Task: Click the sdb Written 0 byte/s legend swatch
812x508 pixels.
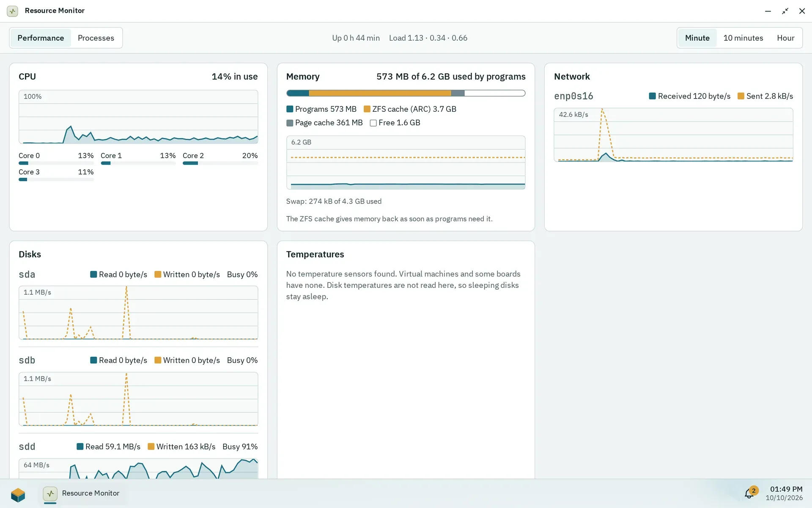Action: (158, 360)
